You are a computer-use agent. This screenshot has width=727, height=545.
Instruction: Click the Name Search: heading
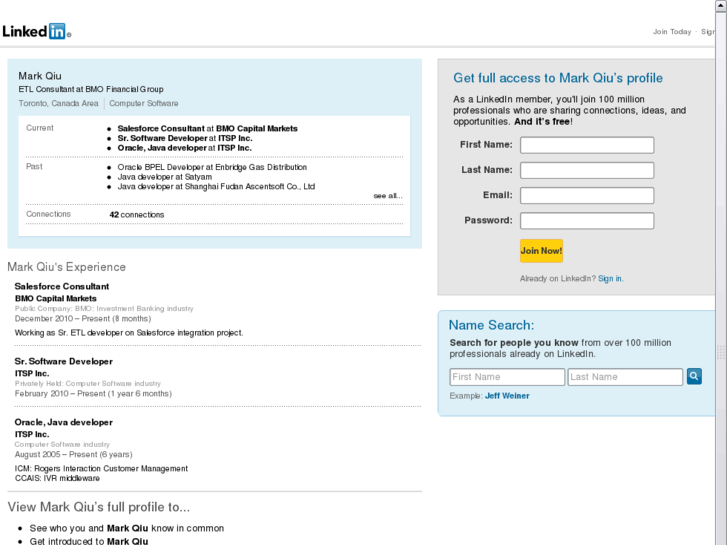pyautogui.click(x=491, y=325)
